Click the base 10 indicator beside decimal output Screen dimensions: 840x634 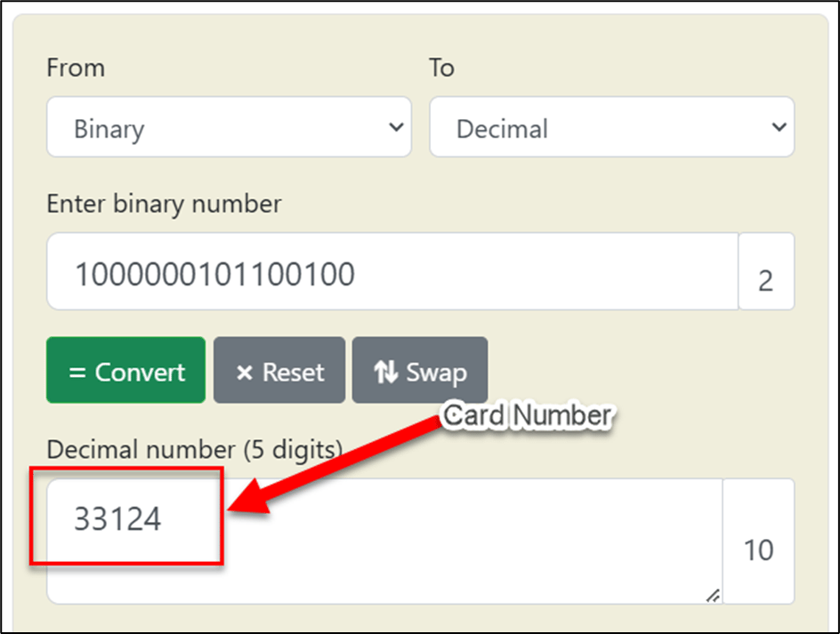pyautogui.click(x=758, y=542)
